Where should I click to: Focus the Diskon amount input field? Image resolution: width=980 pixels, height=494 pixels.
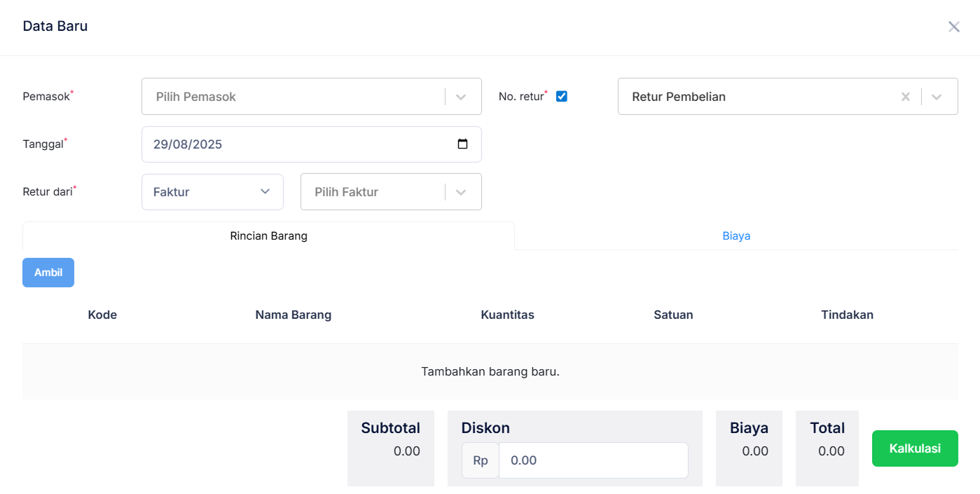(593, 460)
